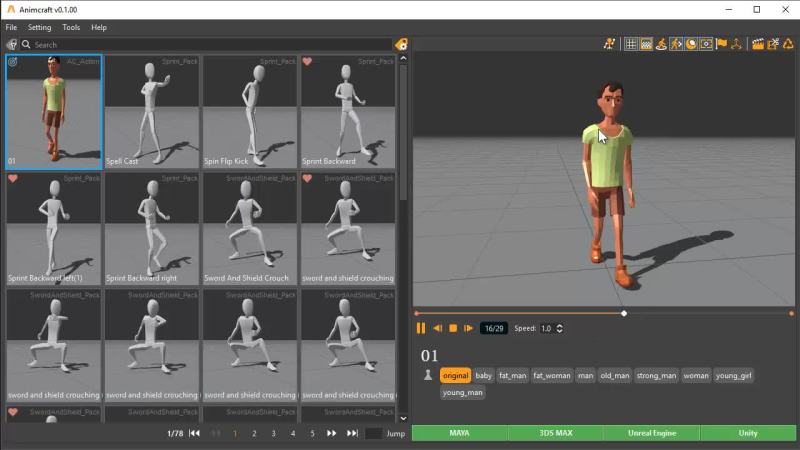800x450 pixels.
Task: Click the timeline start marker dot
Action: click(417, 313)
